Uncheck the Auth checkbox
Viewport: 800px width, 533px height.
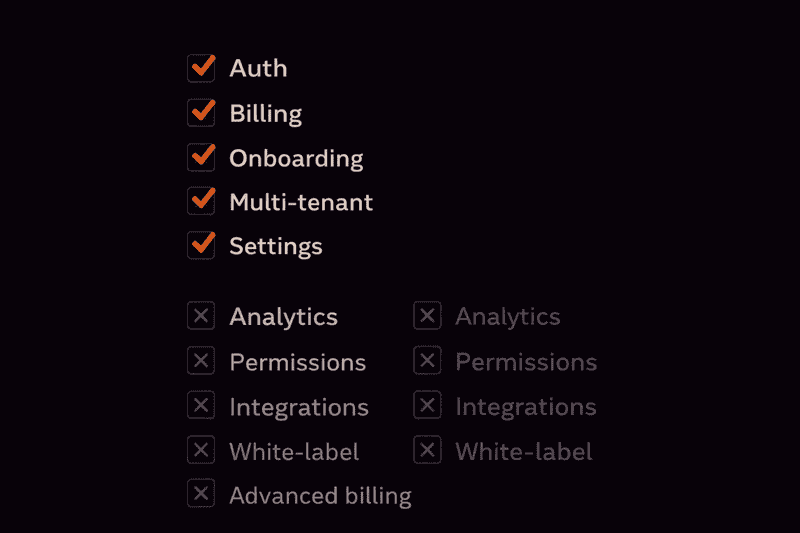[201, 69]
